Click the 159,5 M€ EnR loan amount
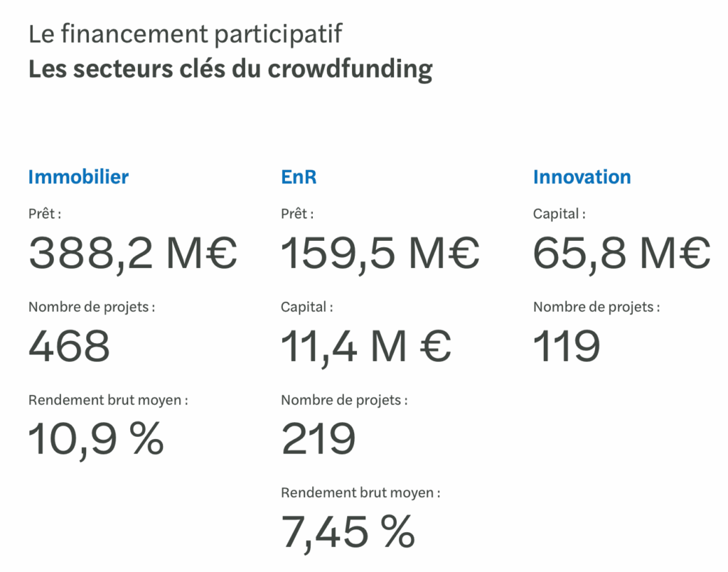The image size is (728, 572). (380, 254)
